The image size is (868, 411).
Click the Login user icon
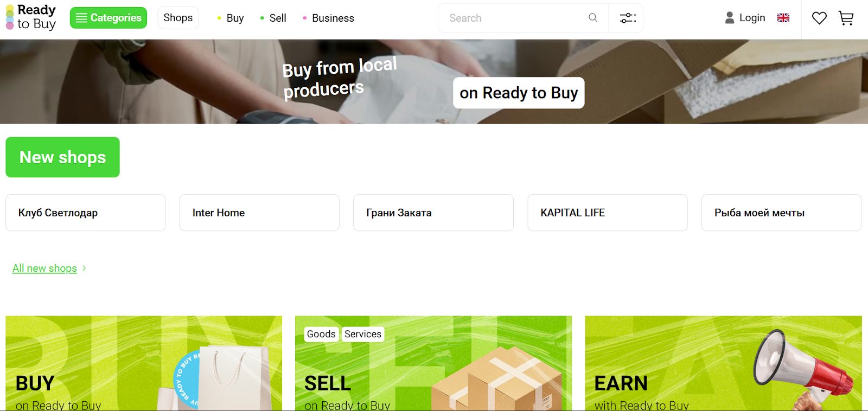[730, 18]
